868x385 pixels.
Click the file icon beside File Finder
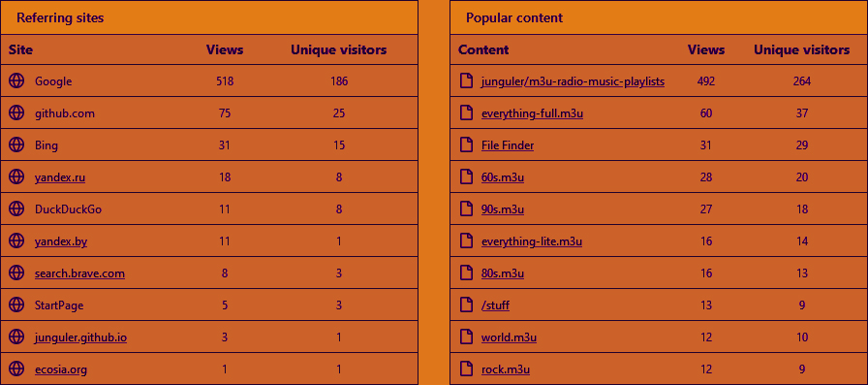coord(467,145)
